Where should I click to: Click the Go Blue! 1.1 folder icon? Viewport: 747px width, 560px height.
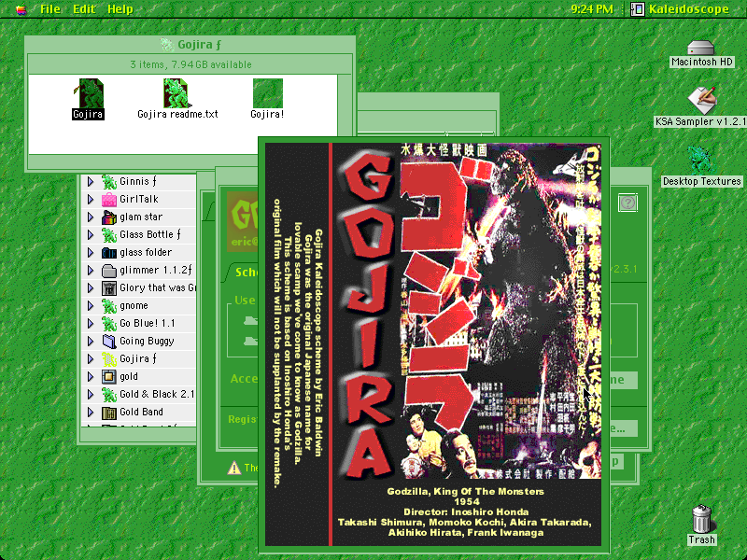(109, 323)
